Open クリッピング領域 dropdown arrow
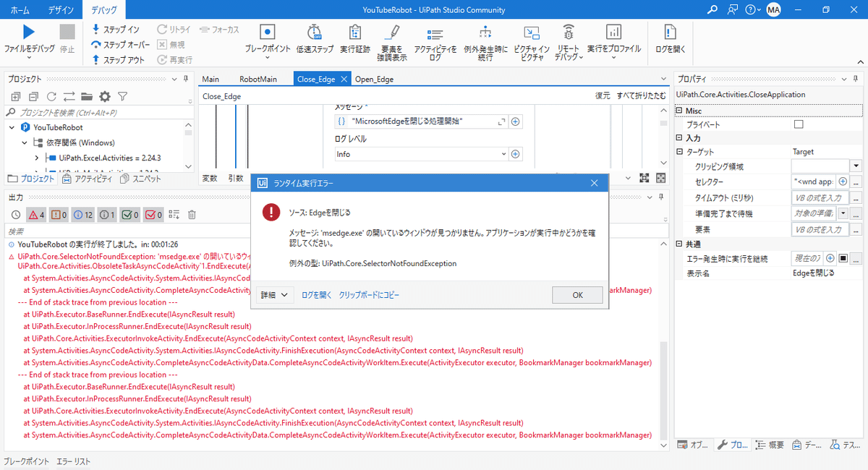The width and height of the screenshot is (868, 470). (856, 166)
